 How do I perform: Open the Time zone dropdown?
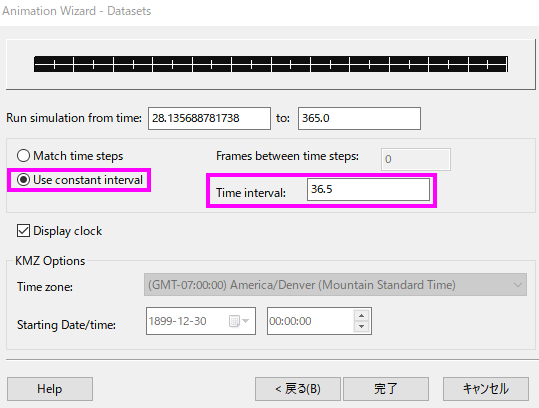tap(335, 285)
